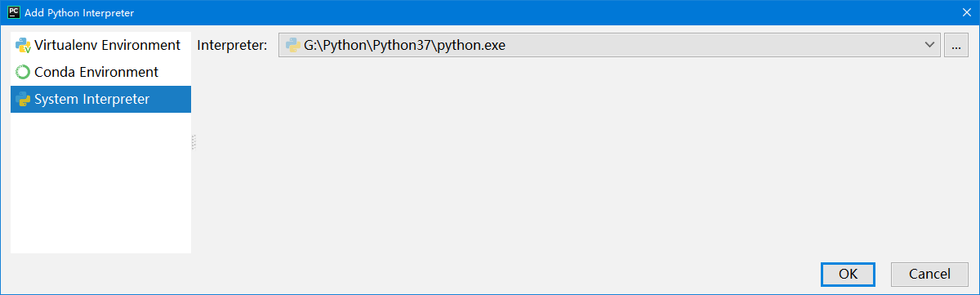Click the G:\Python\Python37\python.exe interpreter field
Image resolution: width=980 pixels, height=295 pixels.
coord(609,45)
